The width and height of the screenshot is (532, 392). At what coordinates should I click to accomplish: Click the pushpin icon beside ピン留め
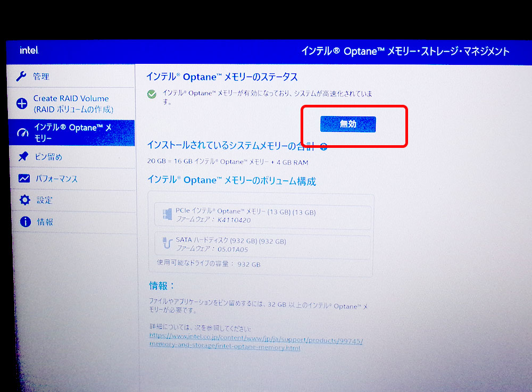[23, 157]
